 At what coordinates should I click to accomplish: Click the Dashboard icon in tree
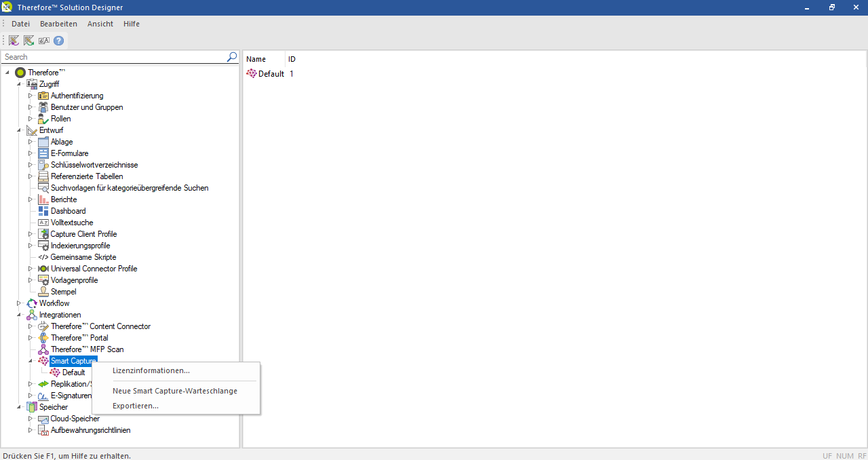[x=43, y=211]
